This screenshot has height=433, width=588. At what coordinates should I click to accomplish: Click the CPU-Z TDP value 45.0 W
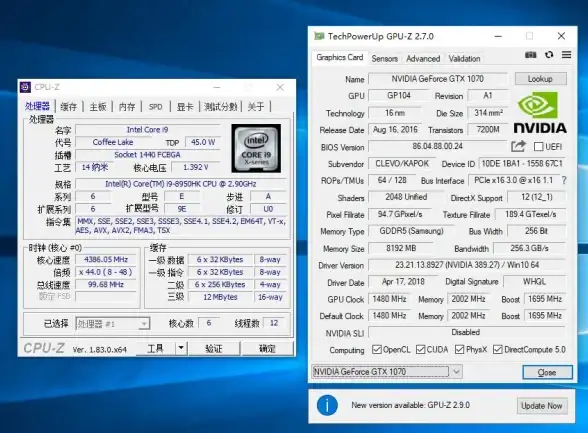(203, 142)
